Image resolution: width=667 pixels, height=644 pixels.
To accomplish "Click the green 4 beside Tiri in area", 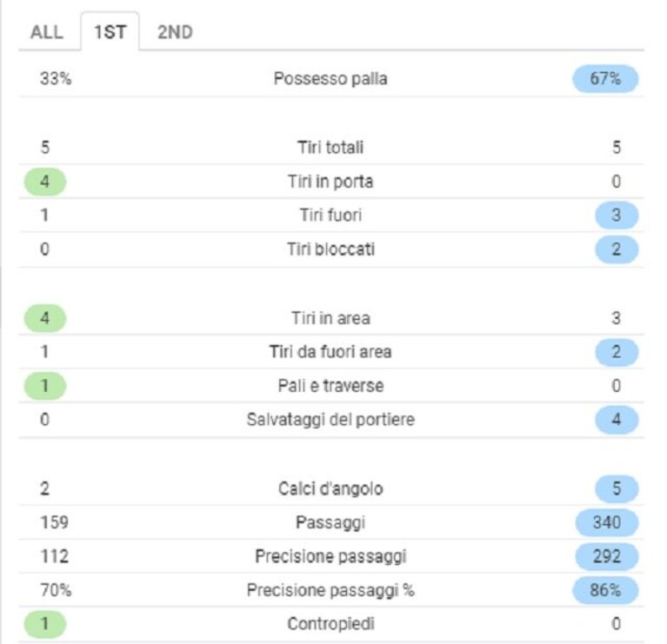I will pyautogui.click(x=44, y=318).
